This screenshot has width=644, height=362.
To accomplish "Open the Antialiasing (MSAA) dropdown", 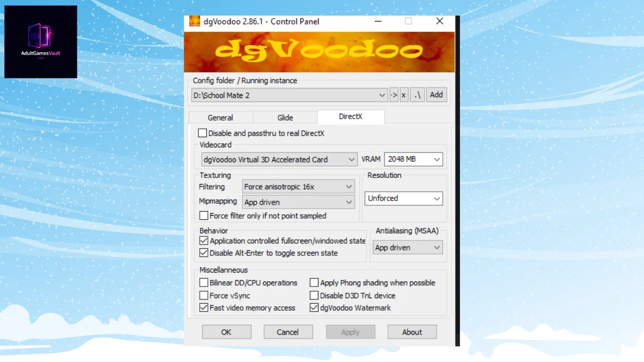I will (408, 247).
